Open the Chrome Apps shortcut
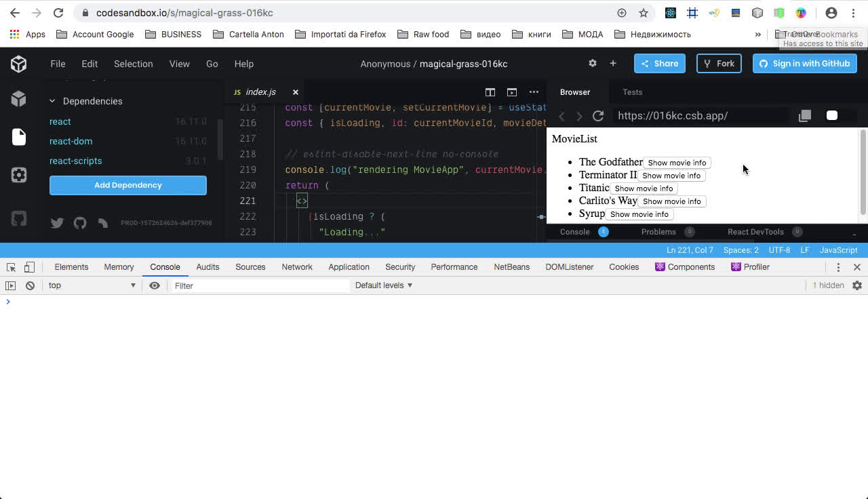868x499 pixels. pos(28,34)
